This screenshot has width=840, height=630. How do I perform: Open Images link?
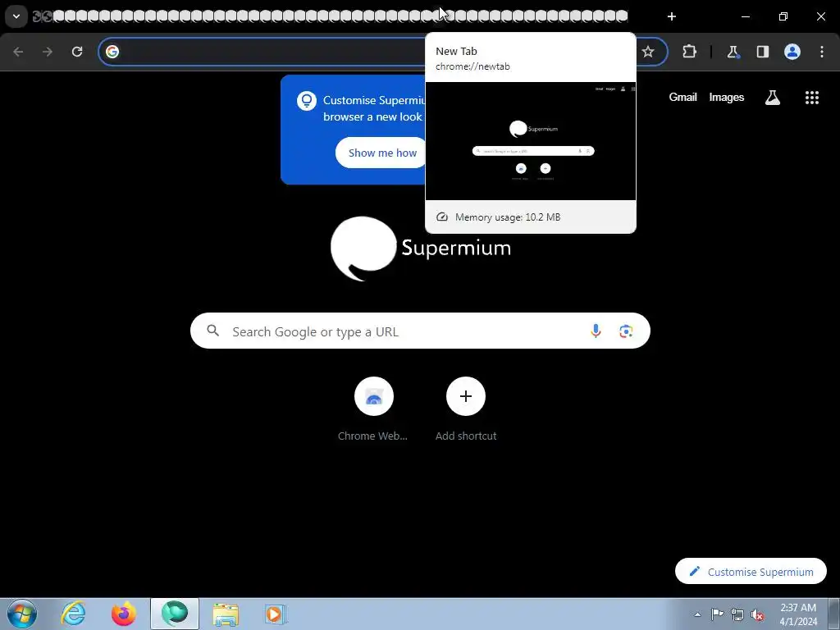(727, 98)
